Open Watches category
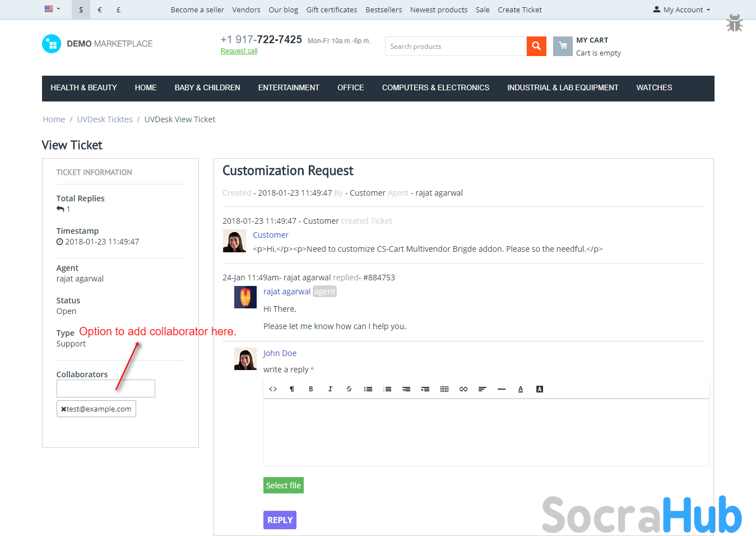The width and height of the screenshot is (756, 536). pyautogui.click(x=654, y=88)
